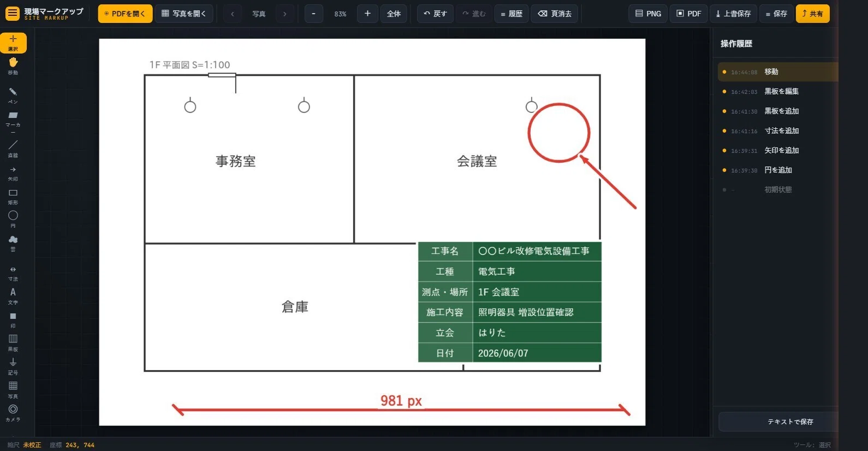This screenshot has width=868, height=451.
Task: Pick the 記号 symbol tool
Action: pos(13,366)
